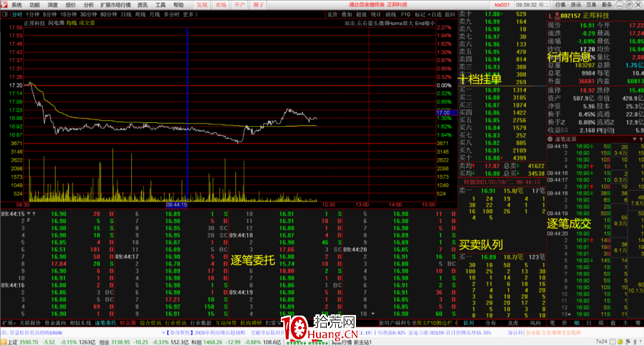Screen dimensions: 644x346
Task: Click the 圈子 button
Action: point(258,5)
